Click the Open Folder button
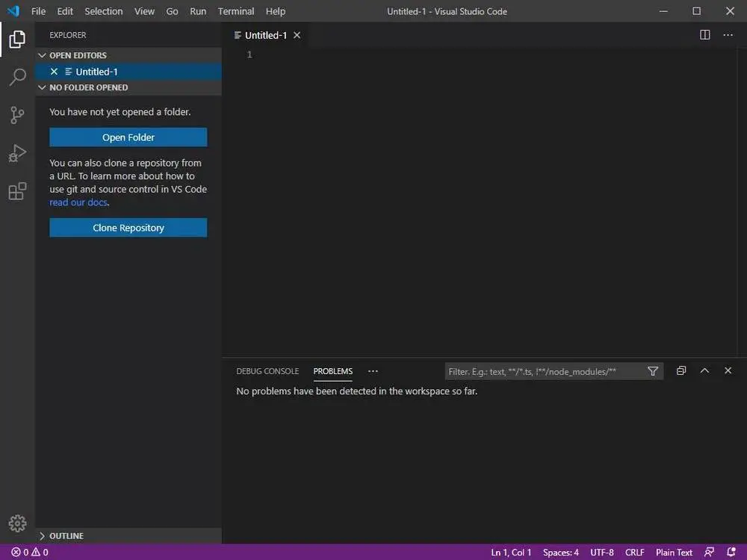The image size is (747, 560). [128, 137]
